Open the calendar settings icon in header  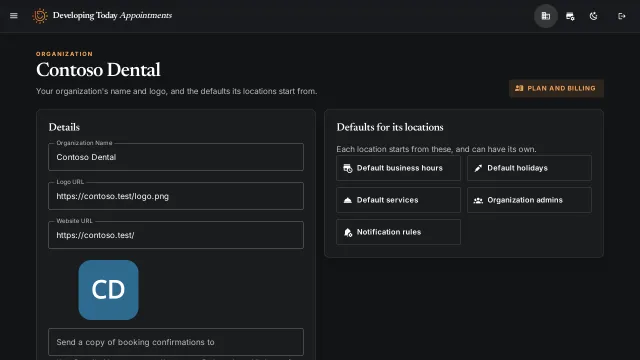(570, 16)
